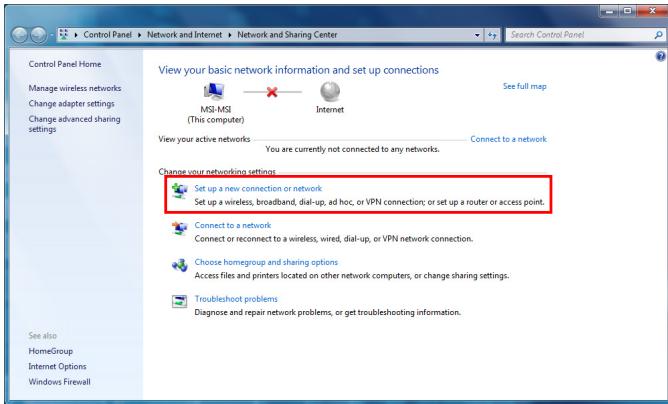Click 'You are currently not connected' text
This screenshot has width=668, height=404.
pyautogui.click(x=352, y=149)
